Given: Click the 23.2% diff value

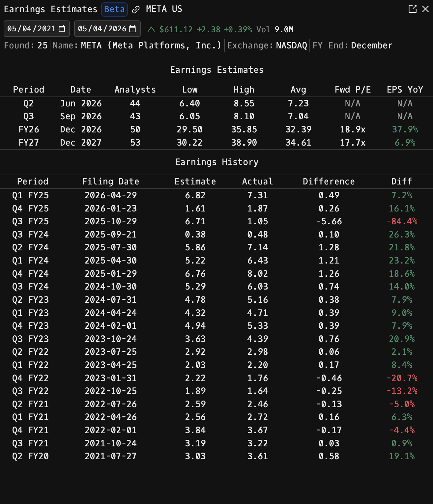Looking at the screenshot, I should coord(402,261).
